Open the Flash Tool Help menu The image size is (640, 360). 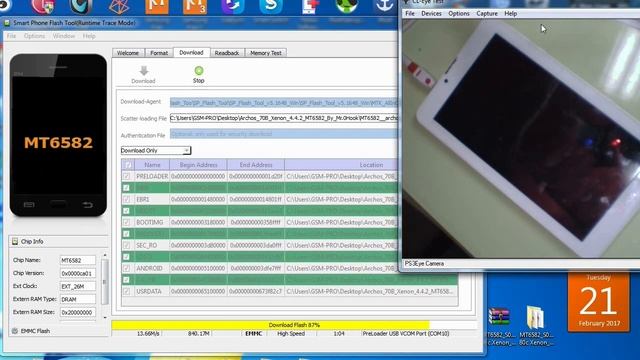coord(89,36)
